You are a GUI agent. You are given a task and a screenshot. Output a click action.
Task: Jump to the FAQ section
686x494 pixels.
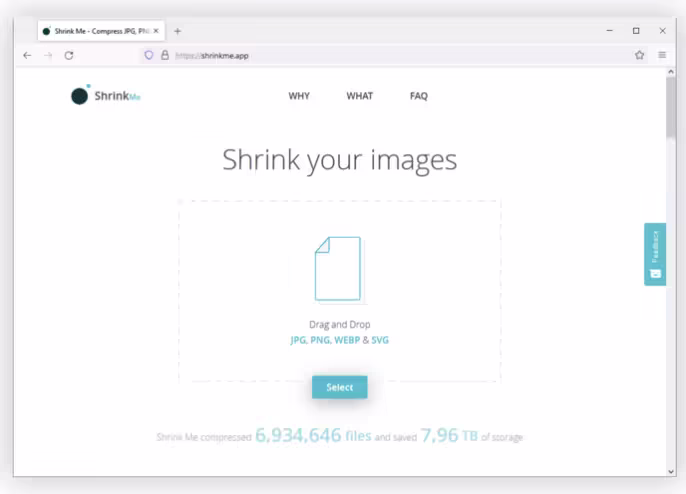418,96
